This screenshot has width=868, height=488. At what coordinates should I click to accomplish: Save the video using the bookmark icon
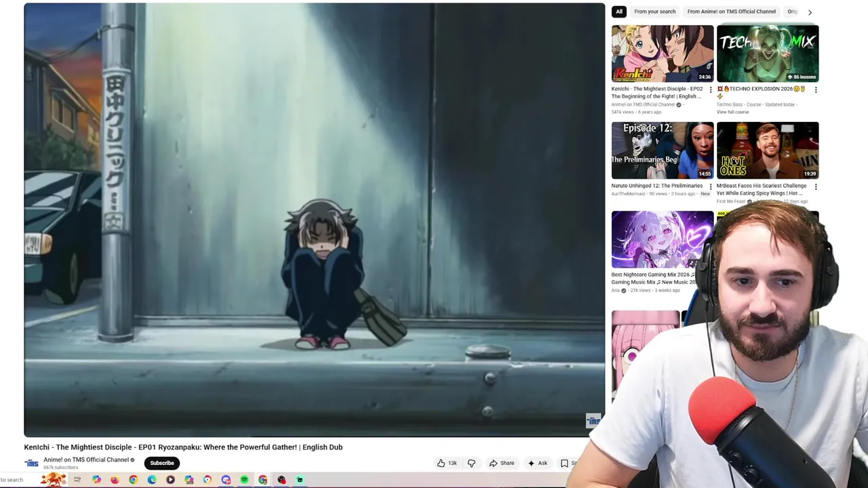click(x=564, y=463)
